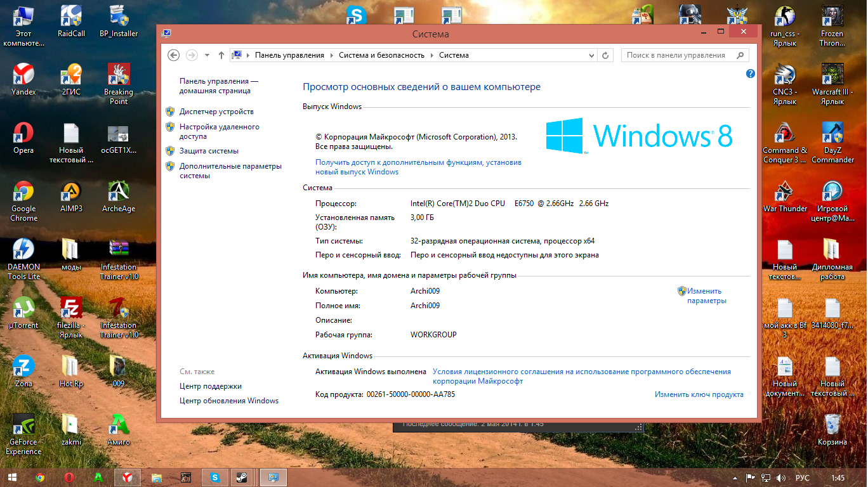Expand the Система и безопасность breadcrumb arrow
Viewport: 868px width, 487px height.
coord(431,55)
